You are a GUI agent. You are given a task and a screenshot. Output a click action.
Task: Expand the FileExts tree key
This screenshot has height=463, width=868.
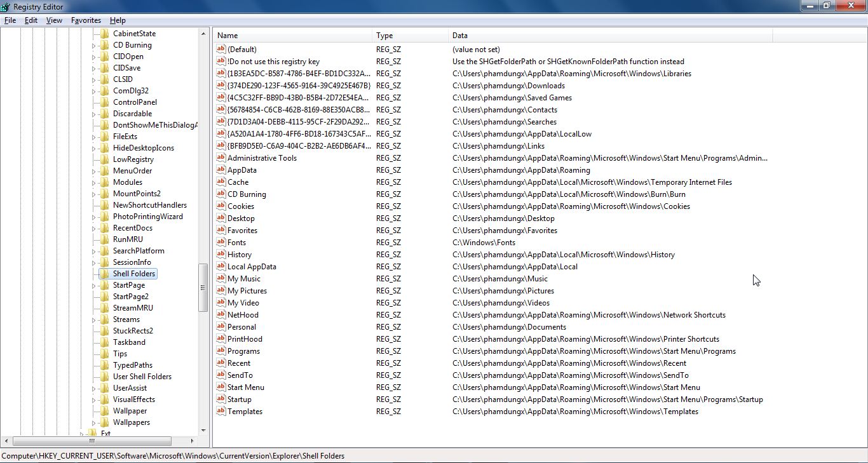(x=94, y=137)
